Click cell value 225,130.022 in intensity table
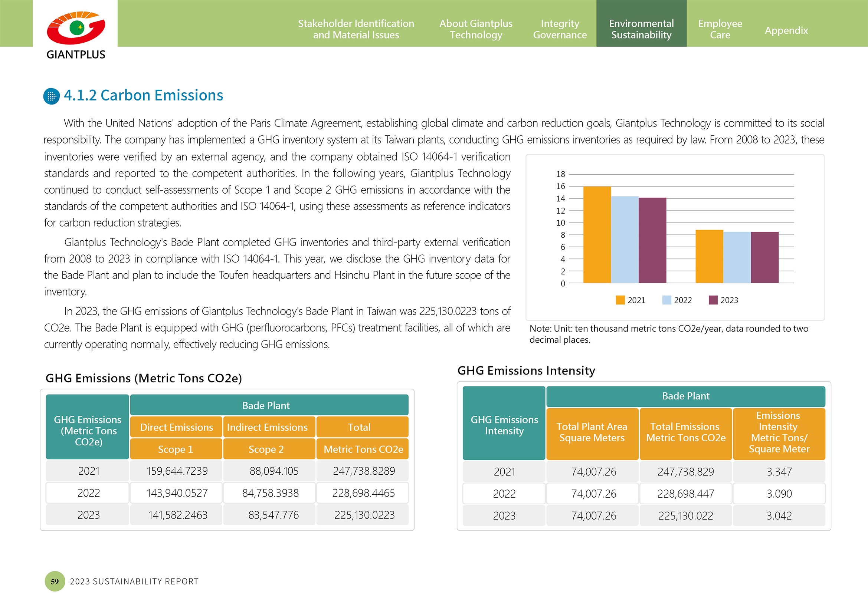868x613 pixels. tap(685, 515)
